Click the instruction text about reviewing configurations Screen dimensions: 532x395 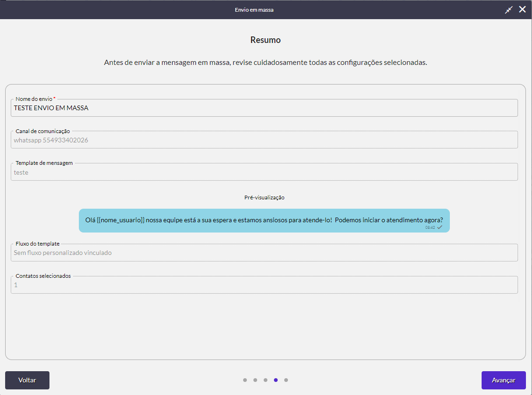point(266,63)
